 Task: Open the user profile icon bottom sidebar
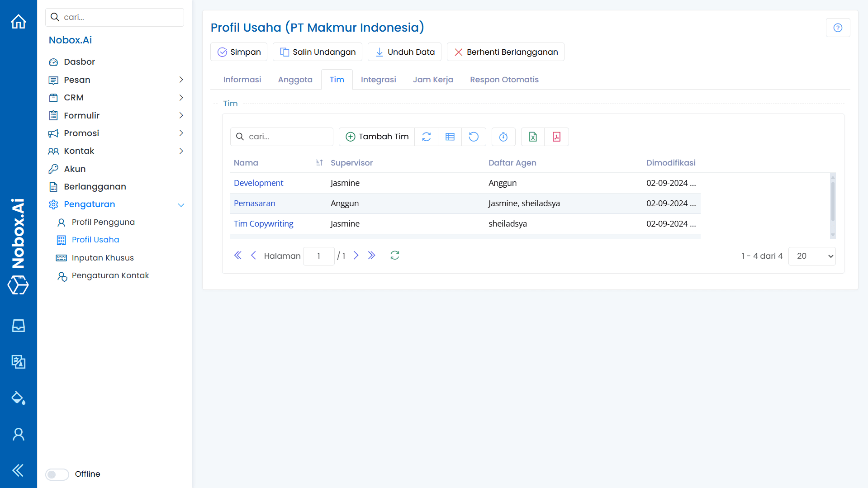click(18, 434)
